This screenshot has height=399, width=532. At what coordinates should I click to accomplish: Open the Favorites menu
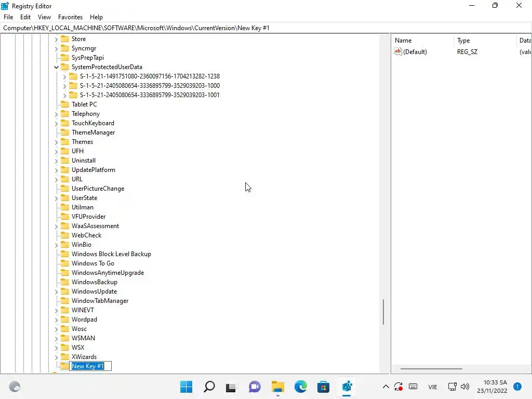(70, 17)
